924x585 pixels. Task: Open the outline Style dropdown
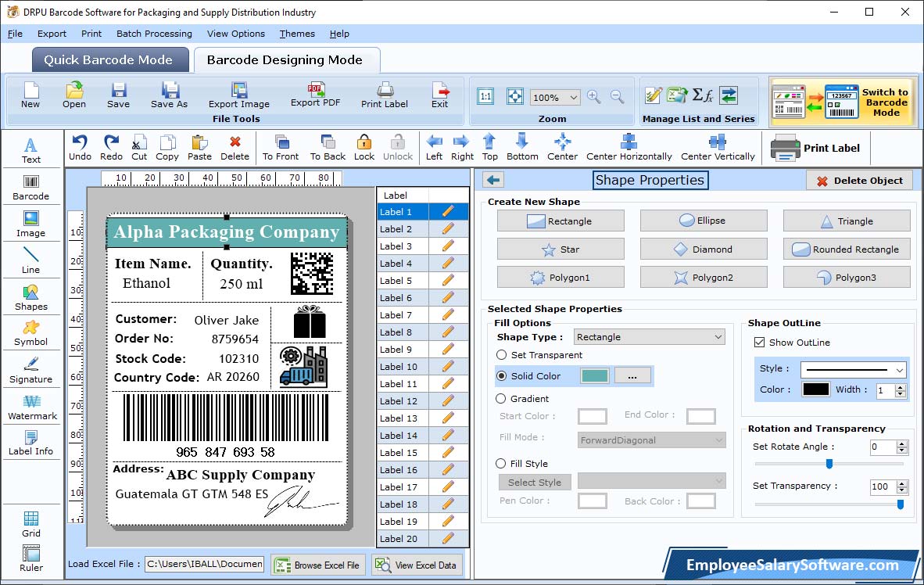tap(854, 370)
